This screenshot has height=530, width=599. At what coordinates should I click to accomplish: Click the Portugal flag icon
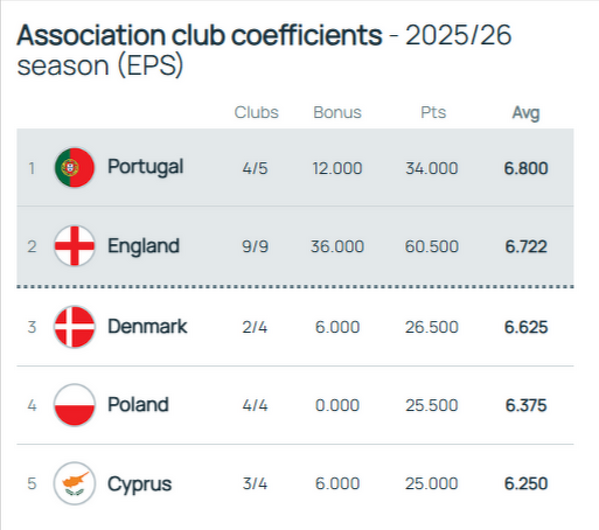click(74, 167)
